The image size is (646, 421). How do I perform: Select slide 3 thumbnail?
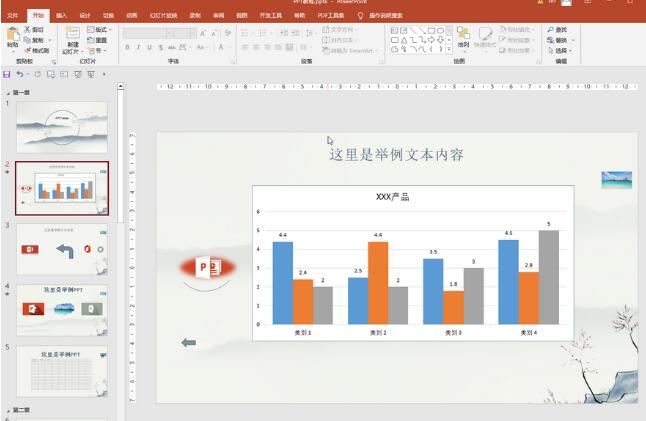tap(62, 249)
